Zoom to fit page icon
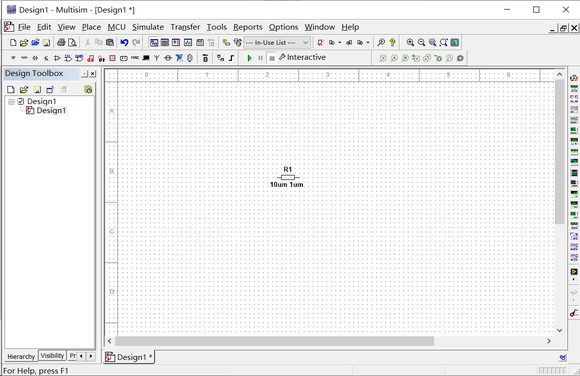 (x=444, y=43)
